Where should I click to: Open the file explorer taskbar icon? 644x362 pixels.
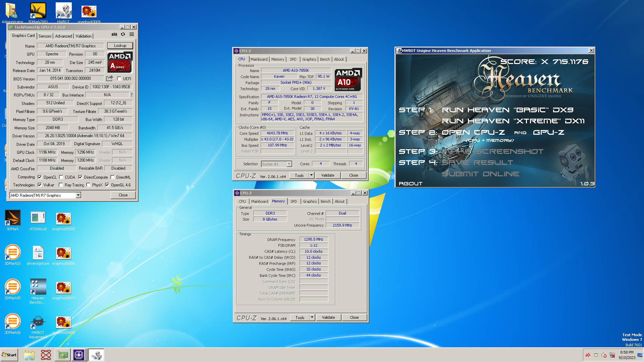(x=29, y=355)
